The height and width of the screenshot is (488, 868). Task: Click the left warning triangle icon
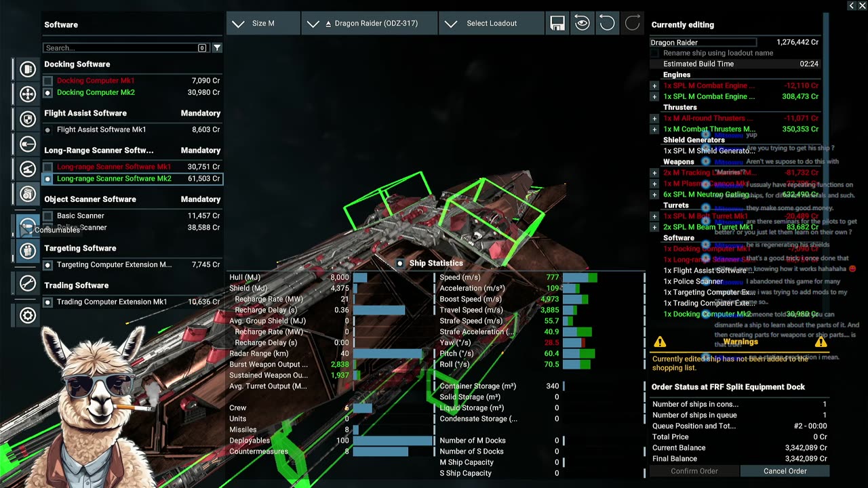click(x=660, y=342)
